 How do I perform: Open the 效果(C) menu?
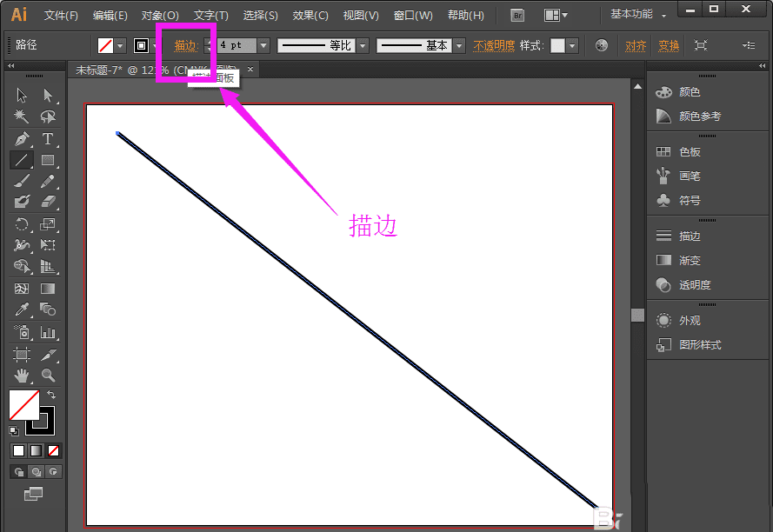[310, 16]
